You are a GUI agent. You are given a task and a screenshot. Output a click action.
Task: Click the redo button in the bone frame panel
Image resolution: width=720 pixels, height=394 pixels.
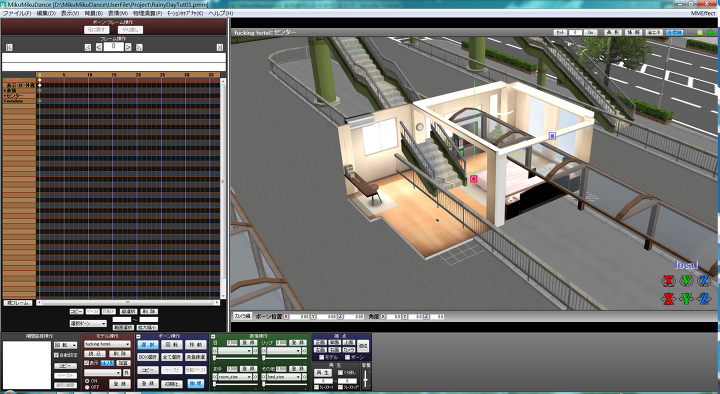(x=130, y=30)
